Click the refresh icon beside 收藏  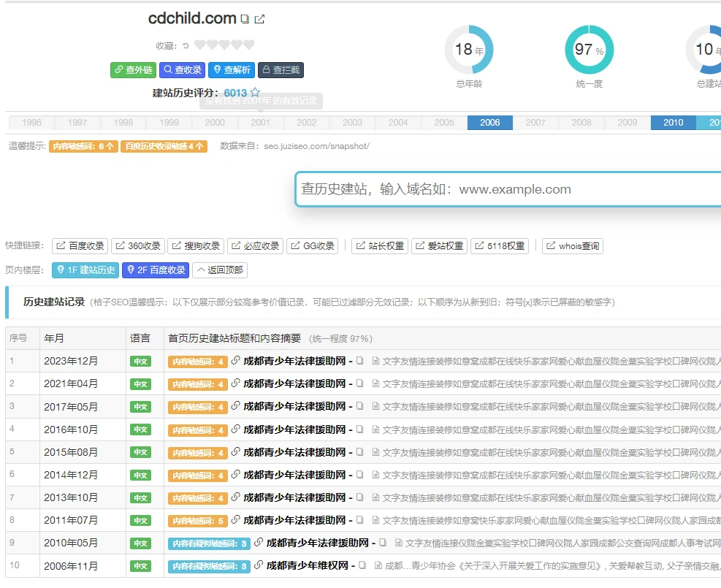click(186, 45)
